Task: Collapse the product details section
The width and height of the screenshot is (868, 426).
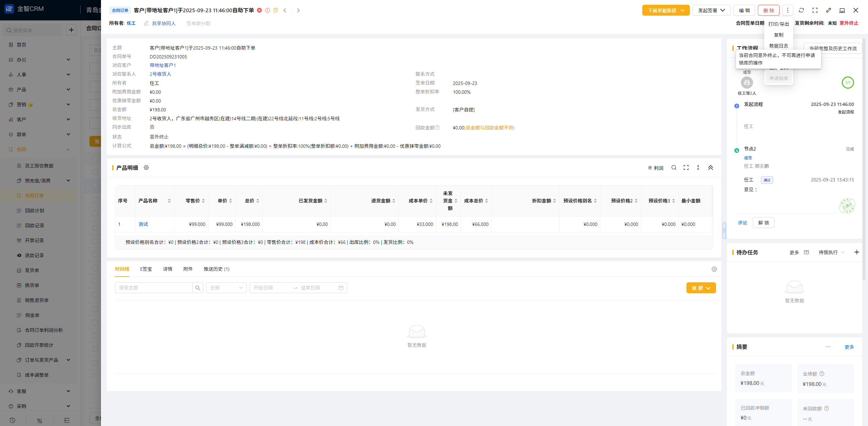Action: pyautogui.click(x=710, y=167)
